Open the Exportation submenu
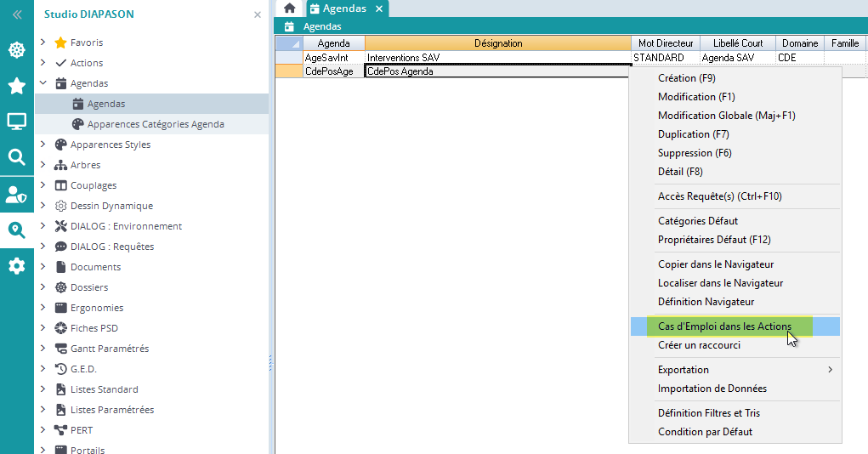868x454 pixels. point(735,370)
